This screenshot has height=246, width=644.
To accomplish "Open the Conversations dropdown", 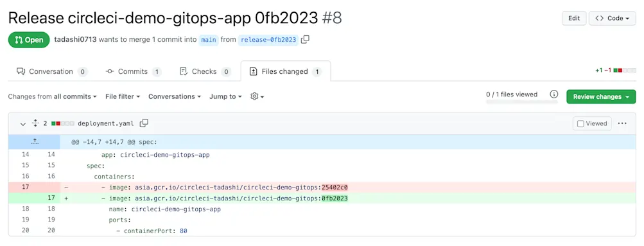I will pyautogui.click(x=175, y=96).
